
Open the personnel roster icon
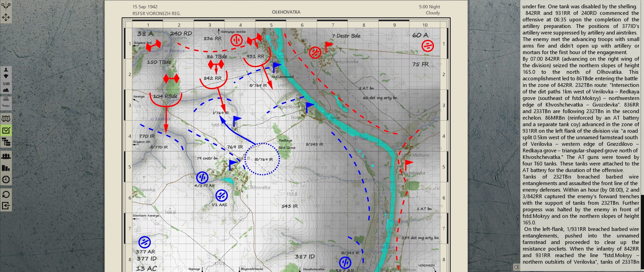6,156
